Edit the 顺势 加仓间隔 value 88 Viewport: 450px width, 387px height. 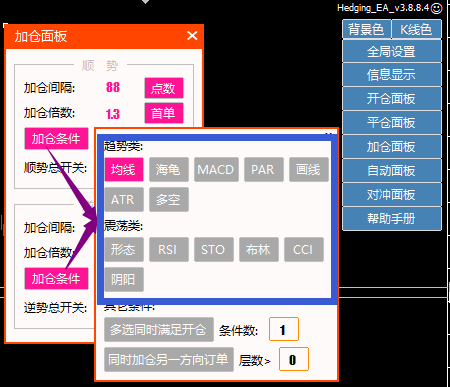point(113,87)
